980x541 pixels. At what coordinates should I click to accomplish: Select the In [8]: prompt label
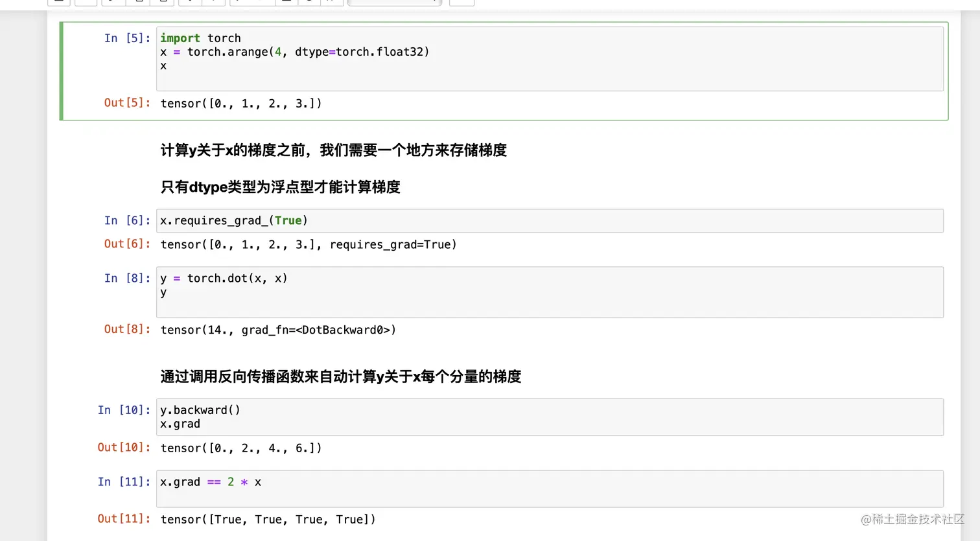[127, 279]
